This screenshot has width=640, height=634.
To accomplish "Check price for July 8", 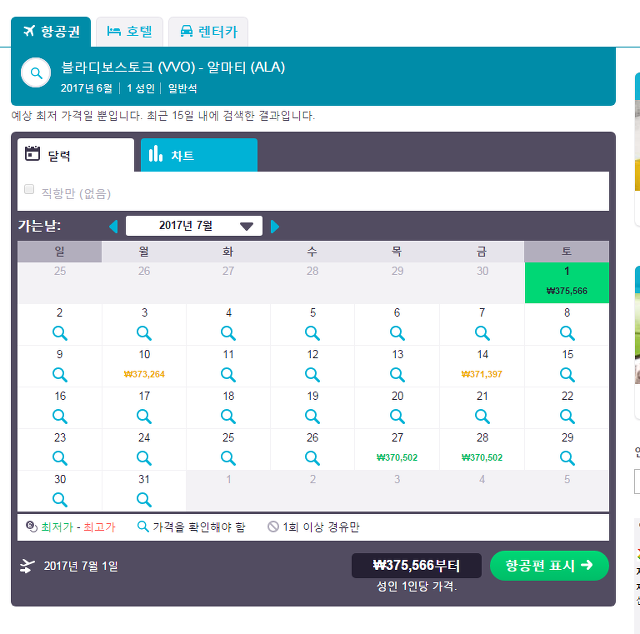I will (567, 333).
